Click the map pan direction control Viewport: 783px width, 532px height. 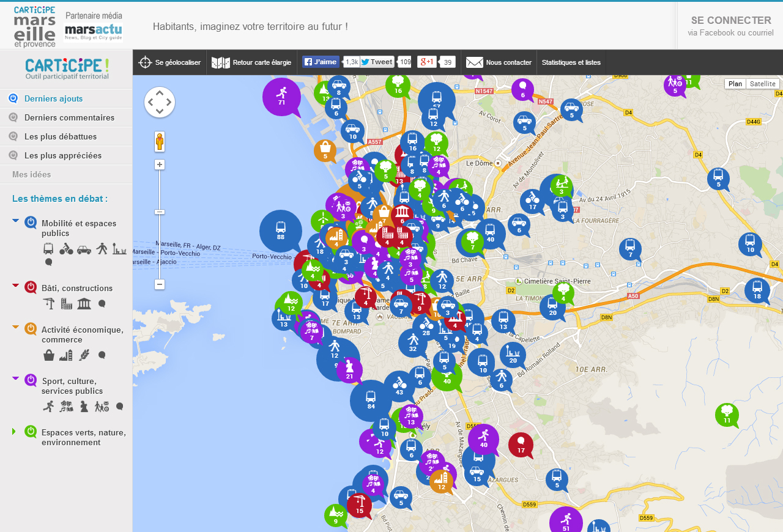[x=160, y=102]
